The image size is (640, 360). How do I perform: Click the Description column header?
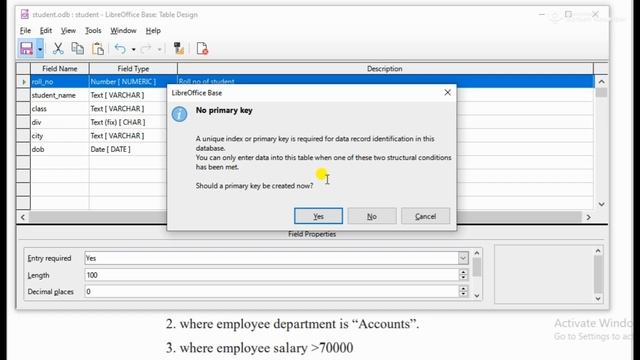point(385,69)
